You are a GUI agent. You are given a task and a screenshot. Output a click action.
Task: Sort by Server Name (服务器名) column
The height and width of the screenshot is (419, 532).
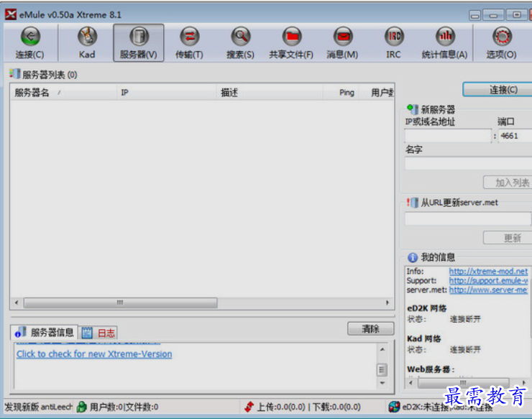tap(63, 92)
